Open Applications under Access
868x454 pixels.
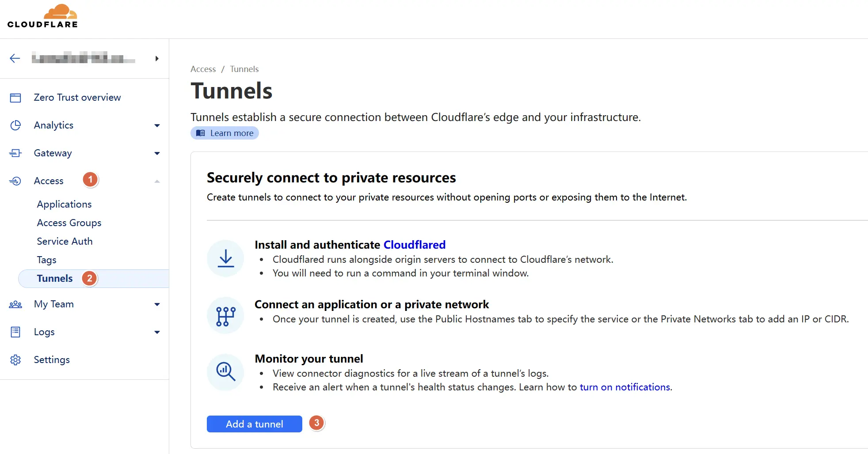click(64, 204)
